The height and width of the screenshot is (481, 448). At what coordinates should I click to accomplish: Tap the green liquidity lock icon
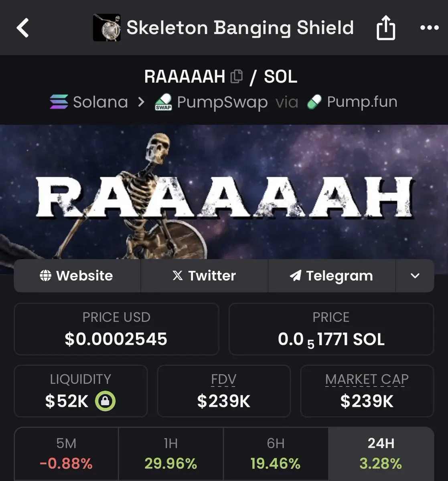(x=105, y=401)
